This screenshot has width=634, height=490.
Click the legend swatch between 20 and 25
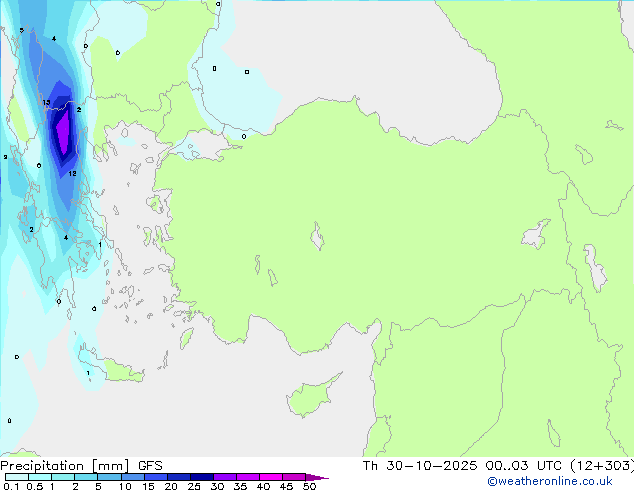coord(179,477)
